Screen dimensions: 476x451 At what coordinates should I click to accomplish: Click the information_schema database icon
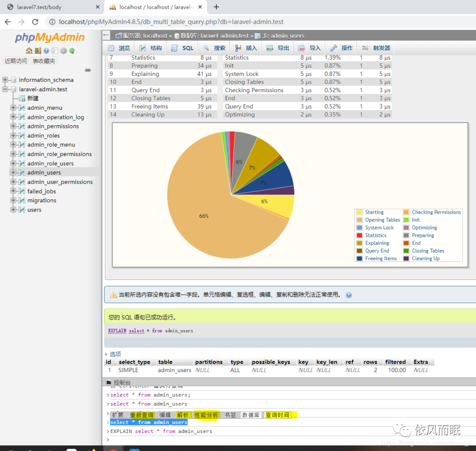[x=13, y=80]
